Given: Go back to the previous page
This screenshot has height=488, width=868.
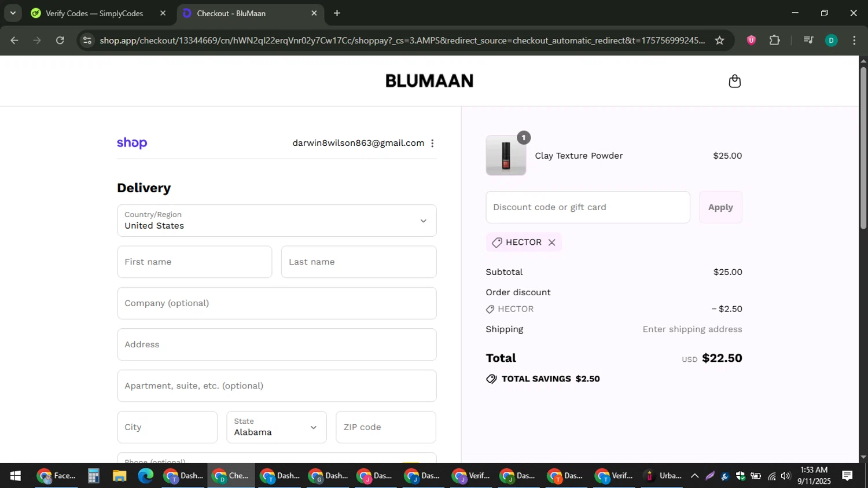Looking at the screenshot, I should pyautogui.click(x=14, y=41).
